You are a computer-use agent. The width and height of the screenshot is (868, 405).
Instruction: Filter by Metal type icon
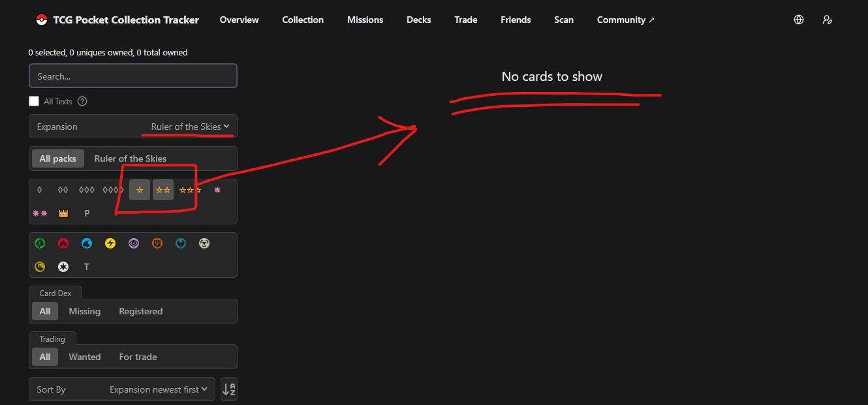pyautogui.click(x=204, y=243)
